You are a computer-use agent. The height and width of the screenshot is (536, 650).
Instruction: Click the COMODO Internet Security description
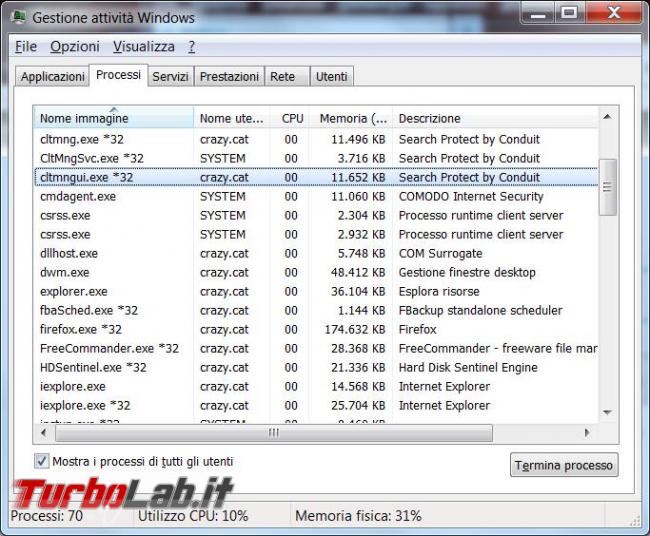[x=471, y=196]
